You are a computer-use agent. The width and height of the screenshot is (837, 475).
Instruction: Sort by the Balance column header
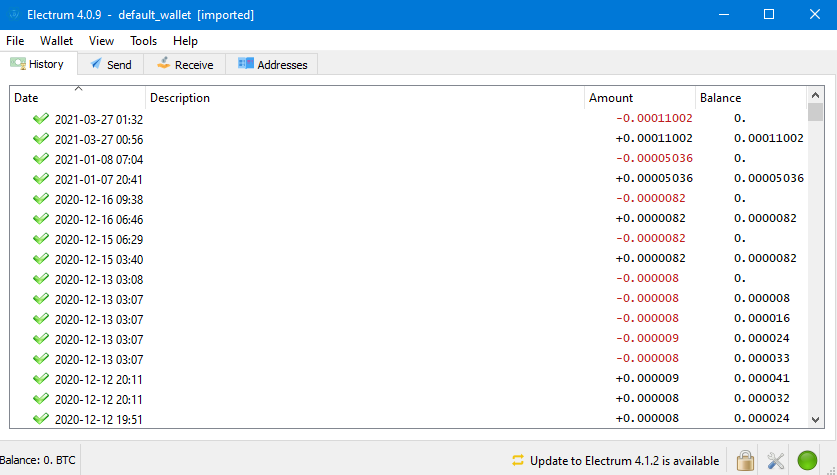point(751,98)
